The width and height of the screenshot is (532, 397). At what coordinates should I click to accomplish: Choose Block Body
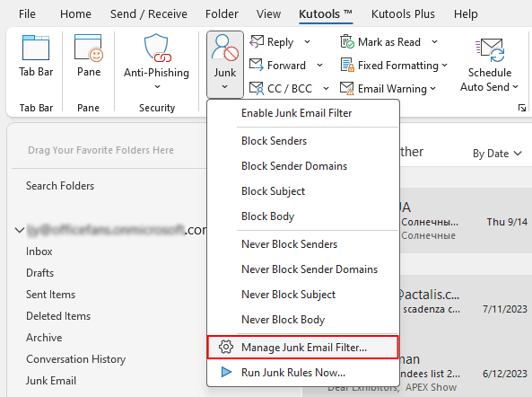point(303,216)
